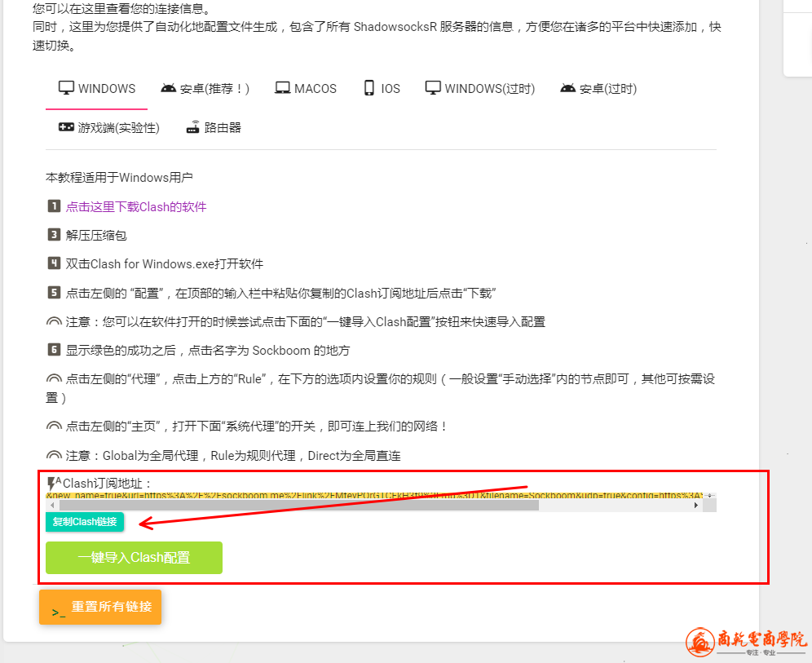Click the Clash订阅地址： label
812x663 pixels.
[107, 484]
